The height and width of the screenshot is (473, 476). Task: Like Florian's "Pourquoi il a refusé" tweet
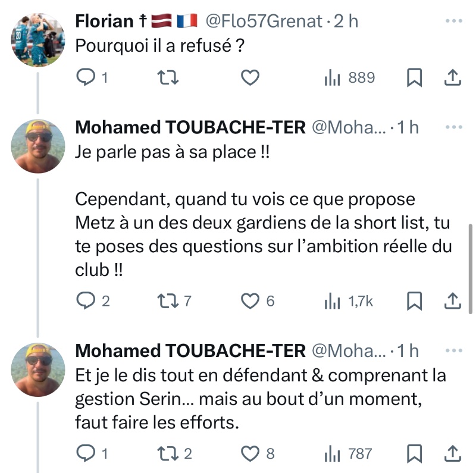point(250,77)
